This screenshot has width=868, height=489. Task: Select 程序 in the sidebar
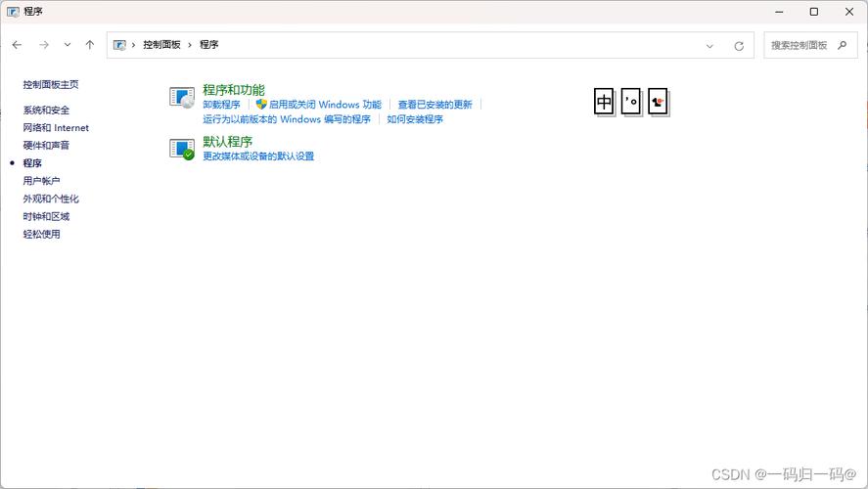point(32,163)
